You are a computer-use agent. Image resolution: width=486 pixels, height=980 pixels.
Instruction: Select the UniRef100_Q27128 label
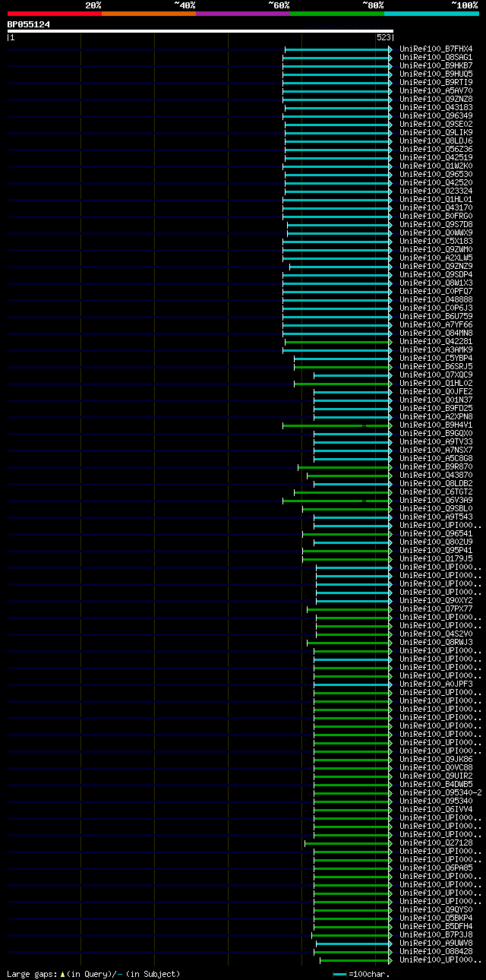tap(436, 842)
